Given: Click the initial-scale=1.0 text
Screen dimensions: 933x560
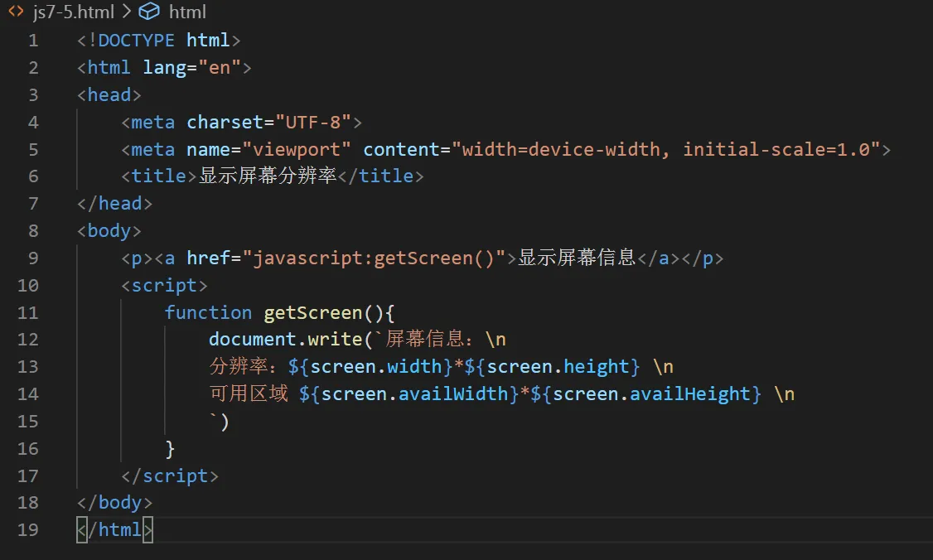Looking at the screenshot, I should point(776,149).
